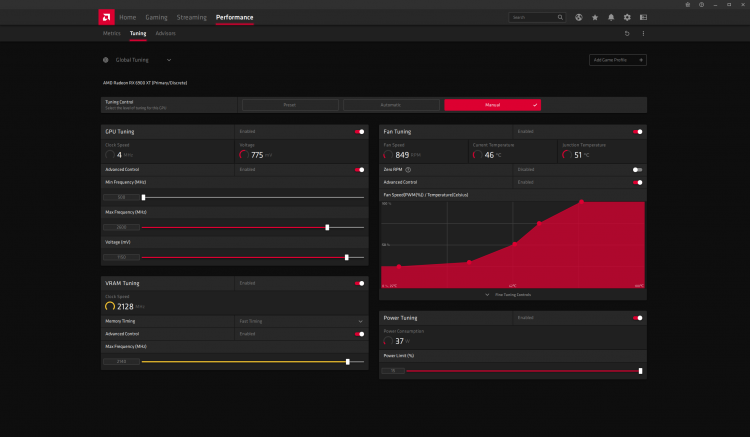Expand Fine Tuning Controls chevron
750x437 pixels.
(x=488, y=295)
